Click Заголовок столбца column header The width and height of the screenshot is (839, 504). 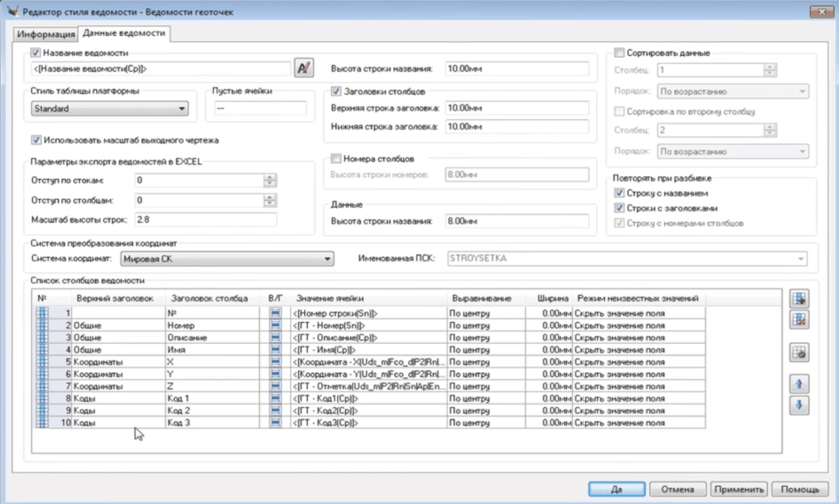coord(210,298)
